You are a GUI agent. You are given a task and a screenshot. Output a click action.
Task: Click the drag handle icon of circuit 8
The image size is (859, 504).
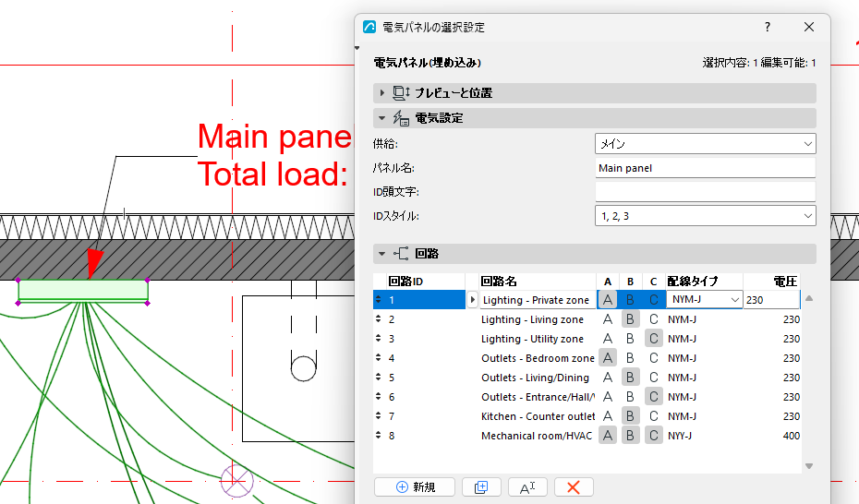pyautogui.click(x=378, y=435)
